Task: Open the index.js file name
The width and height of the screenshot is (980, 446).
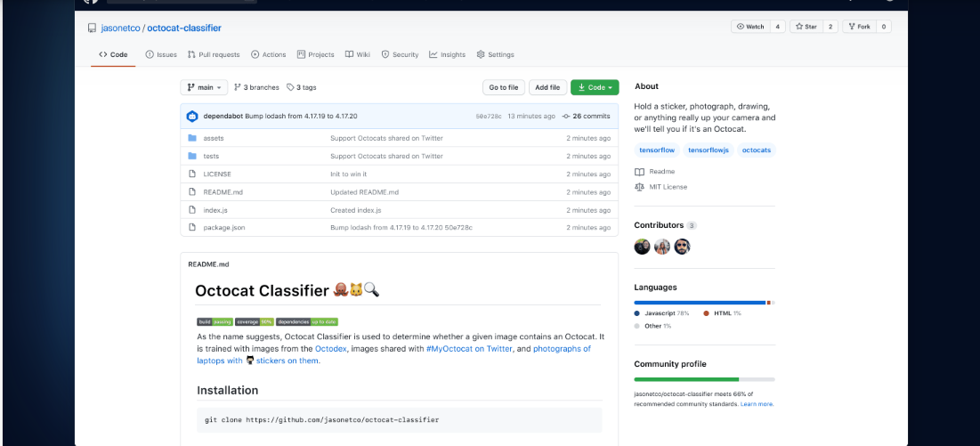Action: [x=215, y=210]
